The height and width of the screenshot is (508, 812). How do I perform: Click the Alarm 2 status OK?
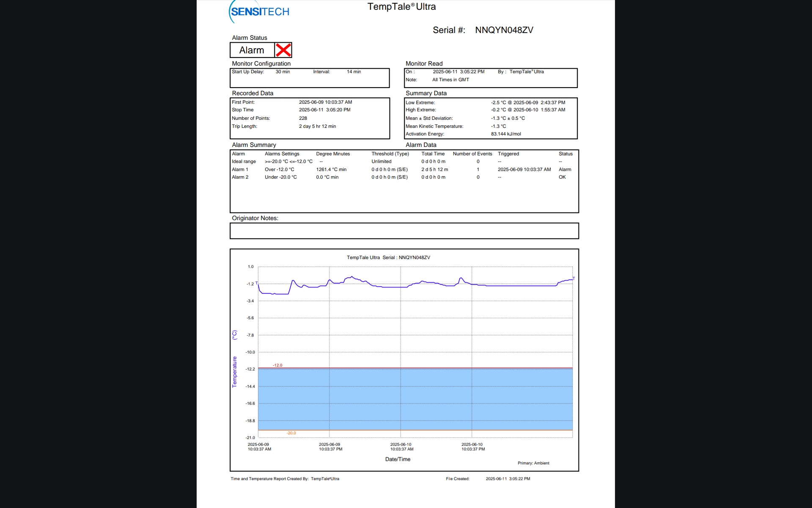tap(562, 177)
